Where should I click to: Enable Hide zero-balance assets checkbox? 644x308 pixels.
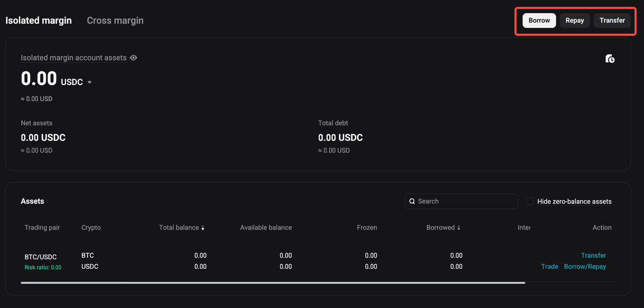pyautogui.click(x=530, y=201)
